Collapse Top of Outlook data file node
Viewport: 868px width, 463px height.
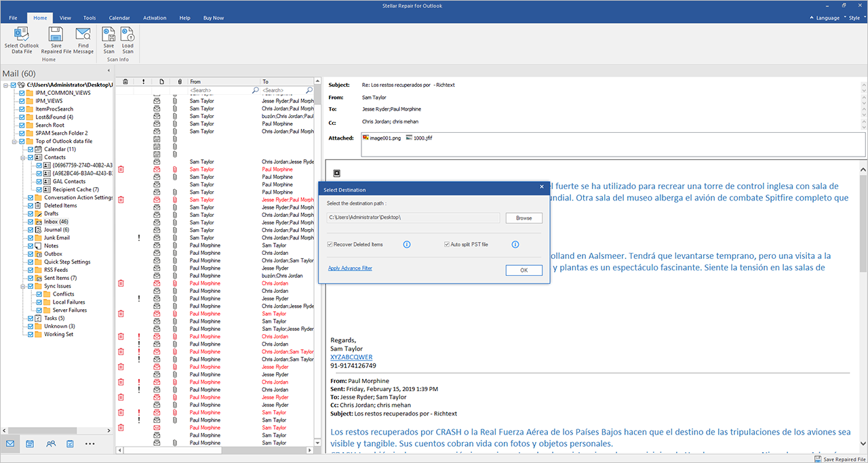14,141
